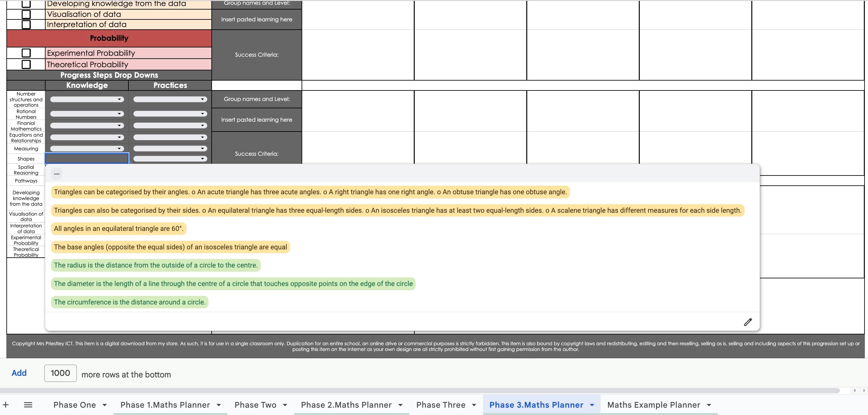Select the '---' option in the popup
868x415 pixels.
tap(57, 174)
